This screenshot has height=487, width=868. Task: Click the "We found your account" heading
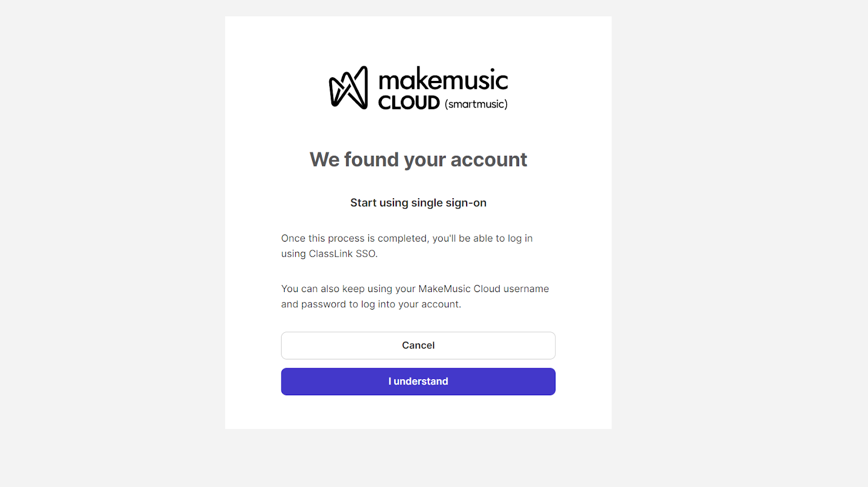(418, 160)
